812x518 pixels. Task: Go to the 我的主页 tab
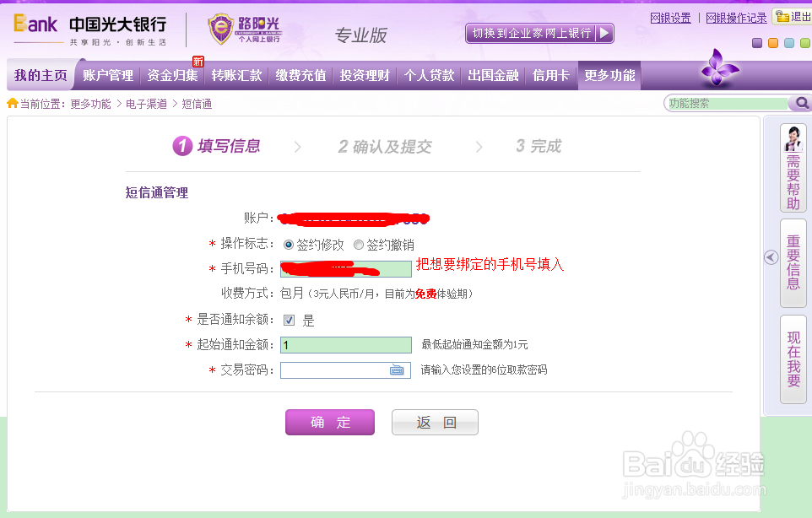[x=40, y=75]
